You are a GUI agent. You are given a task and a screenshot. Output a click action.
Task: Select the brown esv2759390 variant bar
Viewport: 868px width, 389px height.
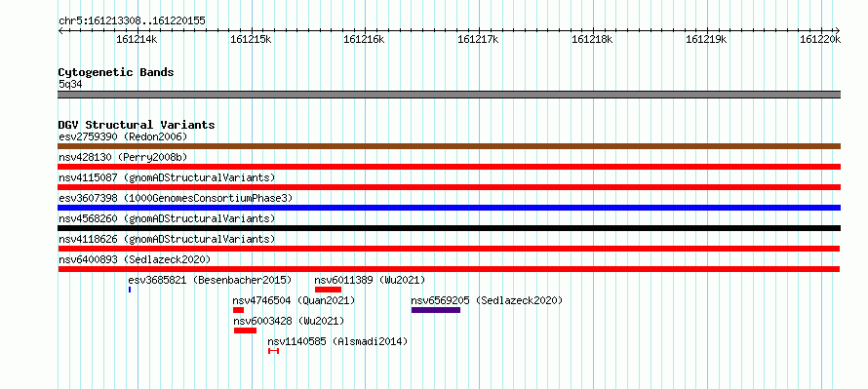tap(449, 146)
